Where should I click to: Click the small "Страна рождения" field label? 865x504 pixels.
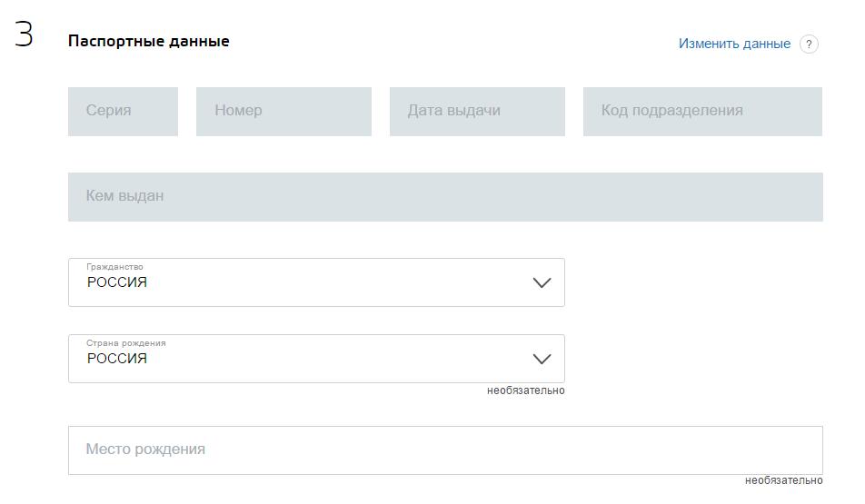125,343
